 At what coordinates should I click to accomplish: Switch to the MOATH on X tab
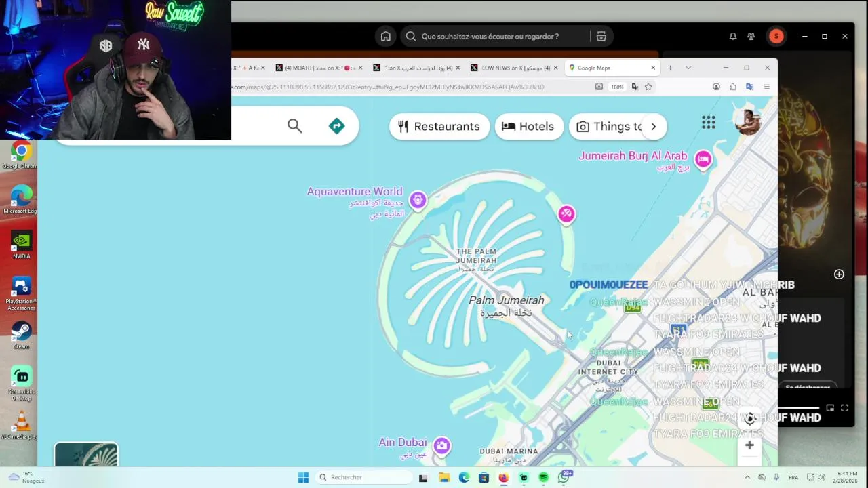319,68
